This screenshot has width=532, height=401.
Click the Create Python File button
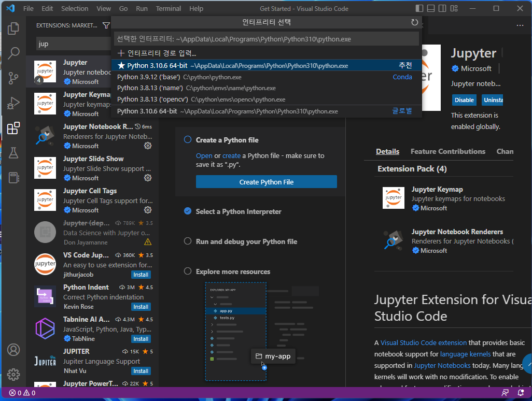pos(267,182)
